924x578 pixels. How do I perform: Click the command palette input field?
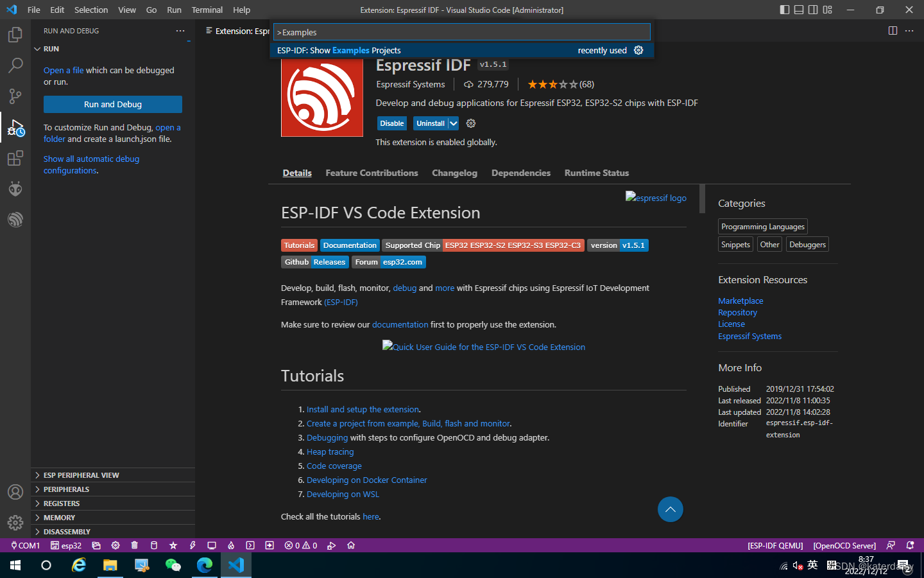tap(462, 32)
